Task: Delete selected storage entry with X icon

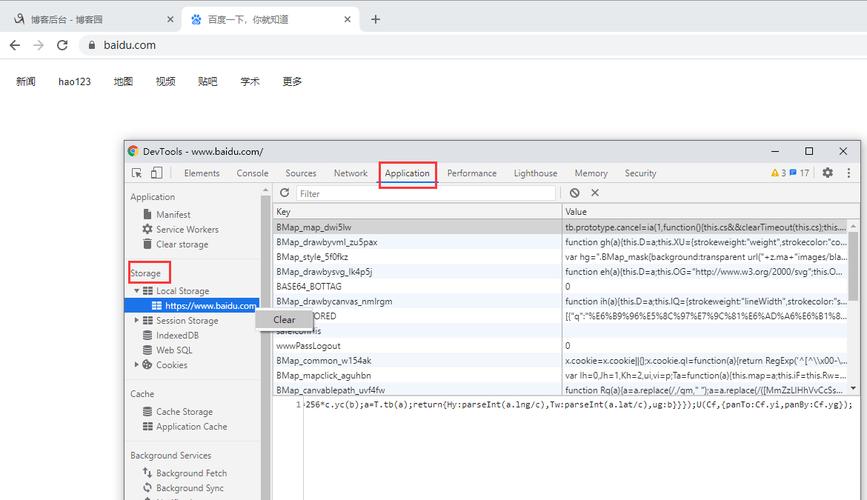Action: [595, 192]
